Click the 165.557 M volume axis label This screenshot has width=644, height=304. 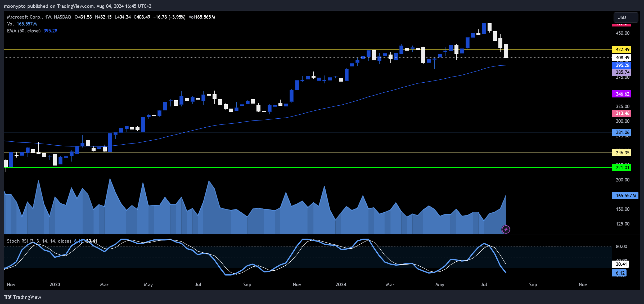coord(625,196)
